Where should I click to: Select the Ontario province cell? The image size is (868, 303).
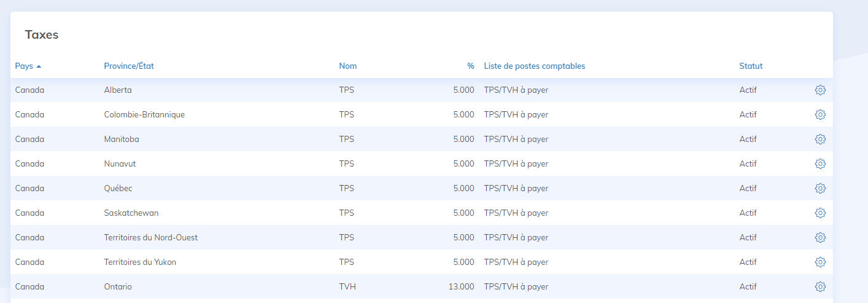pyautogui.click(x=118, y=287)
